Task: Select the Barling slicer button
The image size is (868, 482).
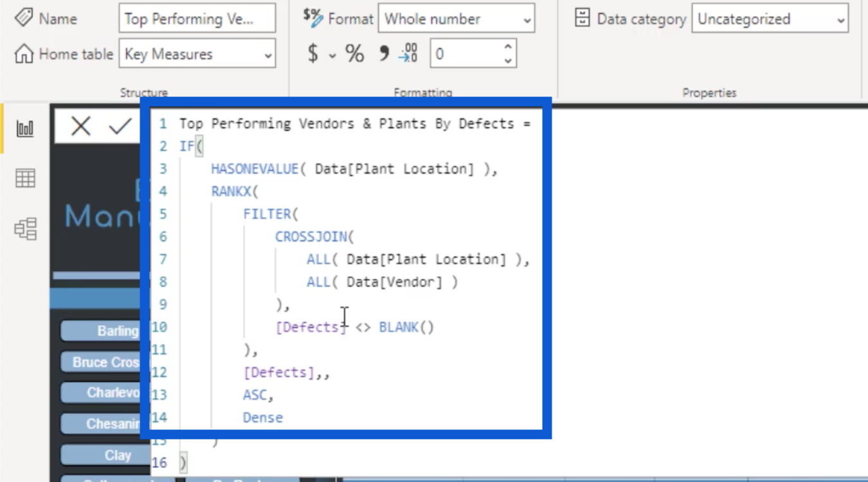Action: pyautogui.click(x=100, y=331)
